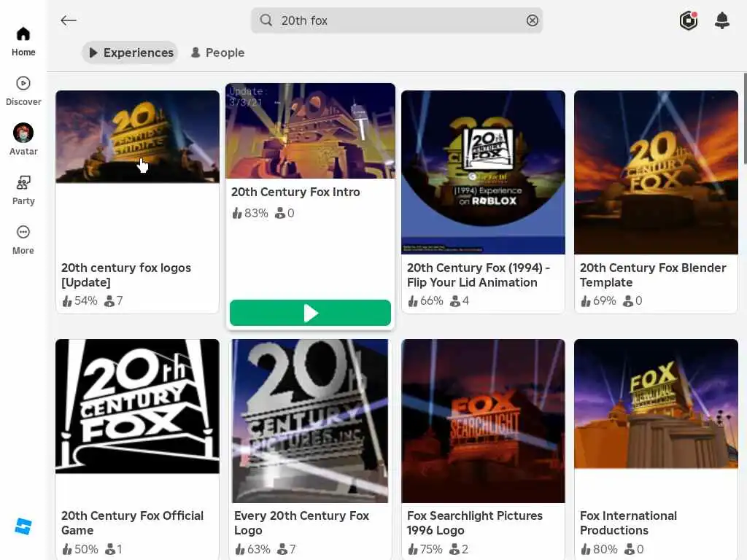Click the '20th Century Fox Intro' title
The width and height of the screenshot is (747, 560).
point(295,192)
